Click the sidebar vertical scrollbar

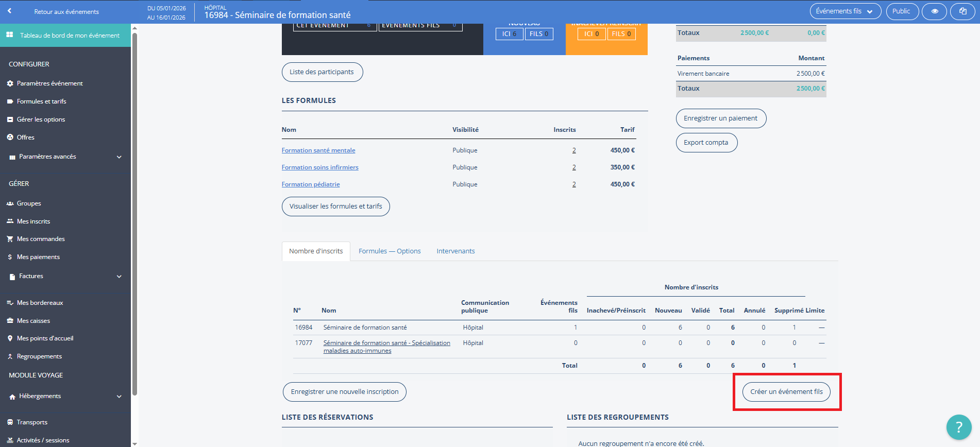[x=134, y=206]
